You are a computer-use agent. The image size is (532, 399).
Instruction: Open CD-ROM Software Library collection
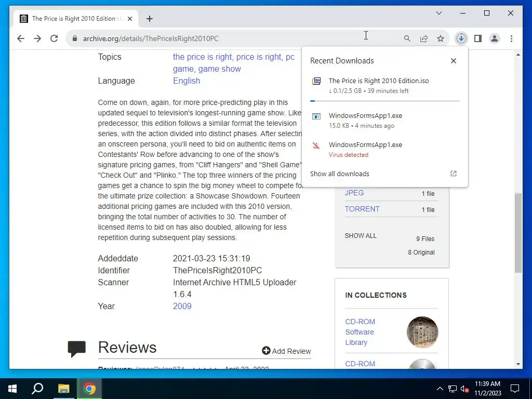[x=360, y=332]
